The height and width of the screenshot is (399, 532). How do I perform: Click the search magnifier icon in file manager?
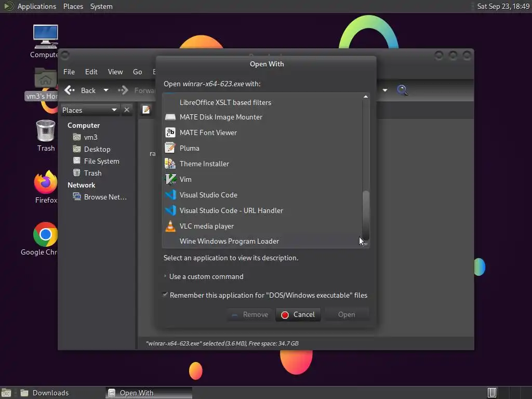click(402, 90)
